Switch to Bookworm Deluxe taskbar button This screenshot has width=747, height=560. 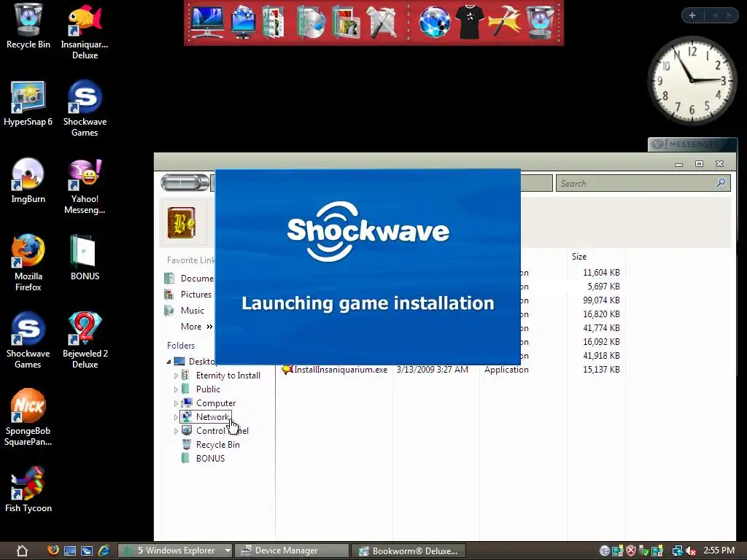[409, 551]
